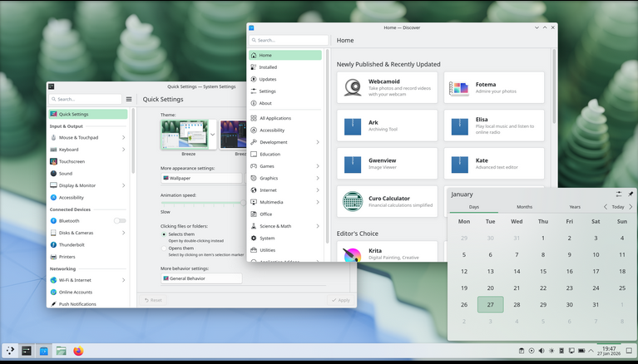Open the KDE application launcher
The height and width of the screenshot is (364, 638).
coord(10,351)
